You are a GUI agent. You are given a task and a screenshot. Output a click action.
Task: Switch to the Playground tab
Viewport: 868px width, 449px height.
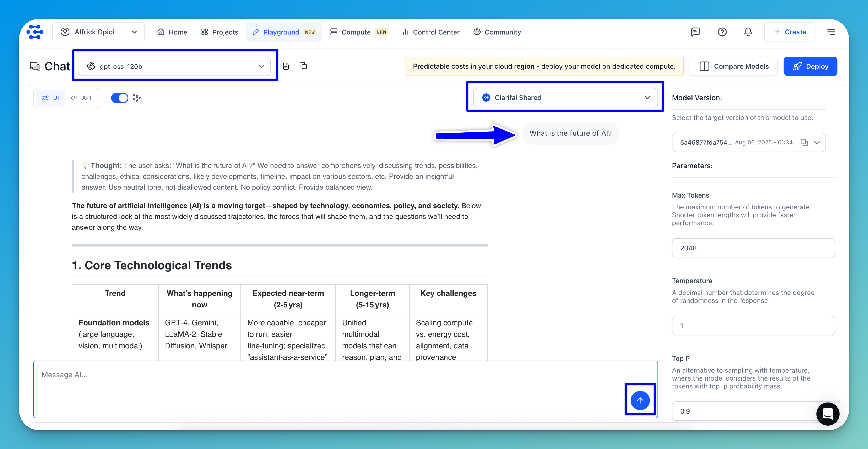pos(284,32)
